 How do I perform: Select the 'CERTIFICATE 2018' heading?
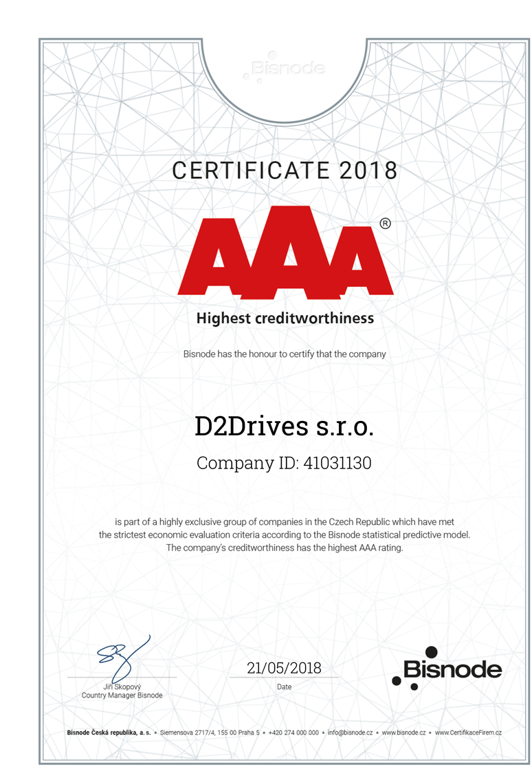click(x=285, y=171)
